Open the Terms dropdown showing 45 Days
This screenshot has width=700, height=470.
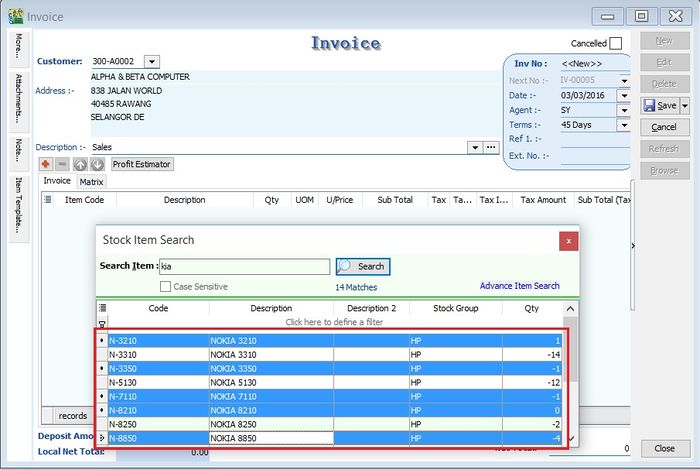tap(623, 125)
